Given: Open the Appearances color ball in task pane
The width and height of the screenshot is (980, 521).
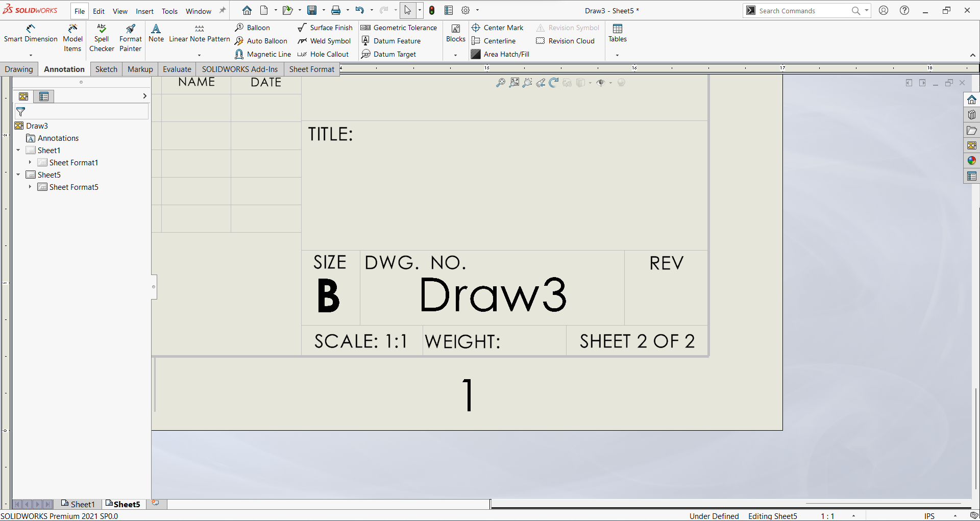Looking at the screenshot, I should (972, 161).
